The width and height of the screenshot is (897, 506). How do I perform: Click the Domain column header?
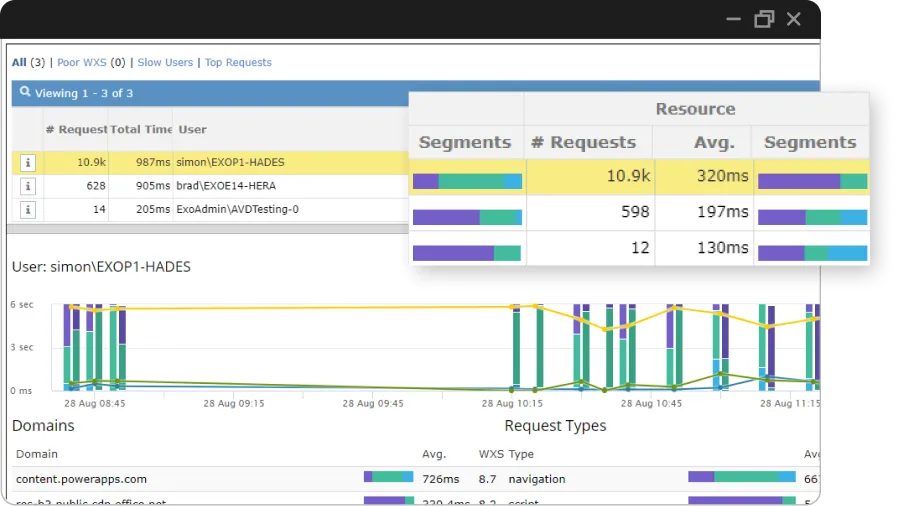coord(37,454)
